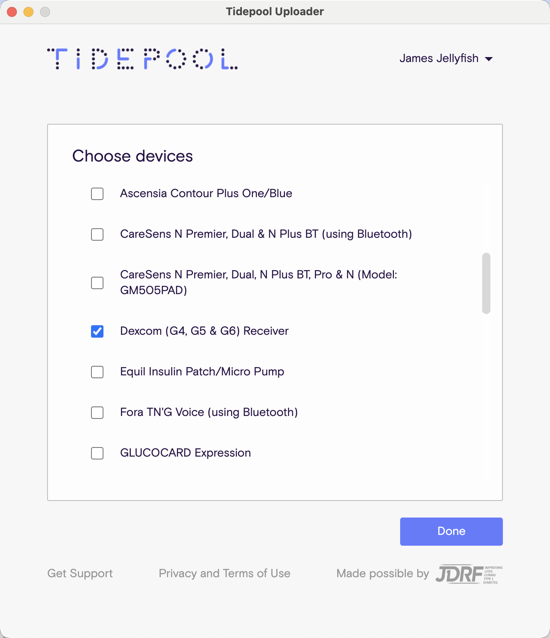
Task: Click the device list scrollbar thumb
Action: click(486, 283)
